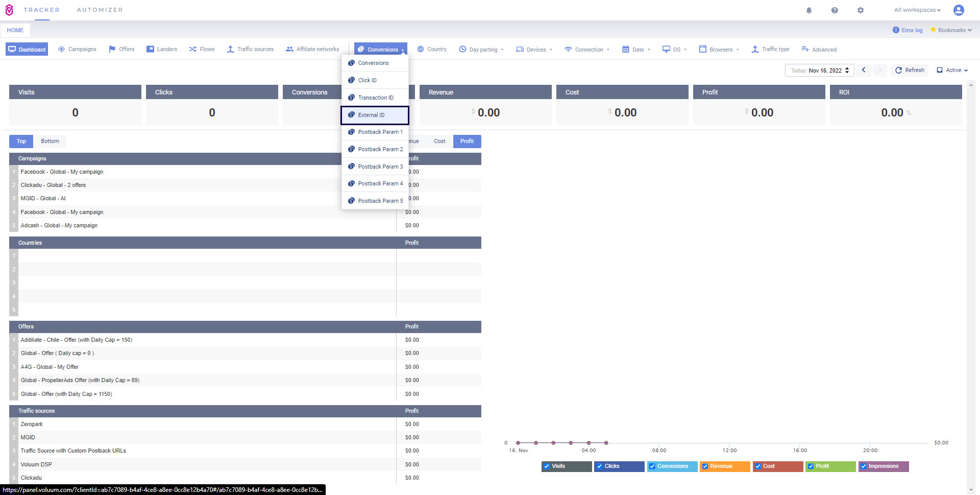Select External ID from Conversions menu
980x495 pixels.
coord(375,115)
